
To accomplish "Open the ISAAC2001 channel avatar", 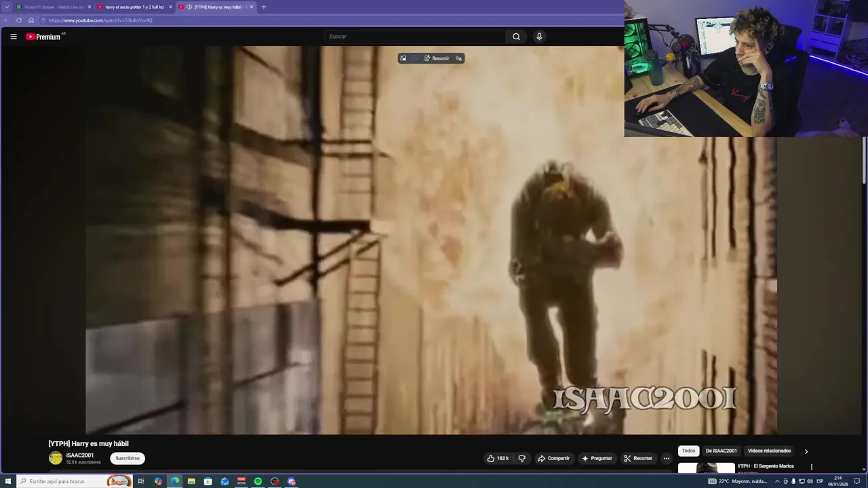I will (x=56, y=458).
